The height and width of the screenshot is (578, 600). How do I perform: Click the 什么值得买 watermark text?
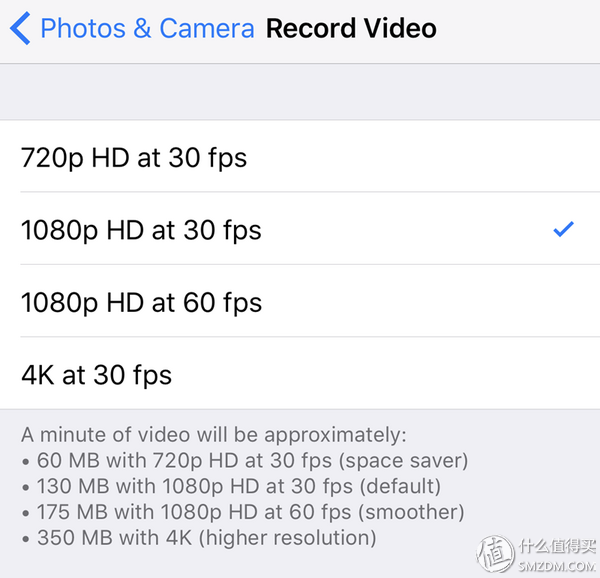557,546
